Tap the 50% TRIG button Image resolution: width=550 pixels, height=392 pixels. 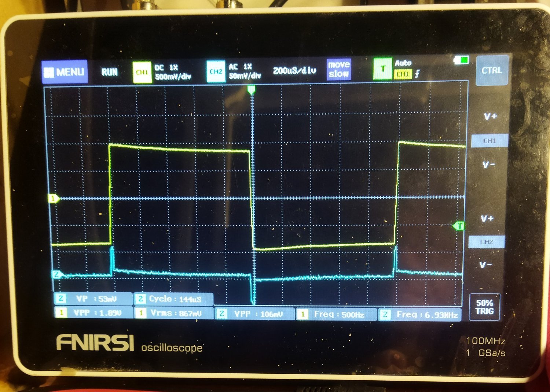[485, 307]
